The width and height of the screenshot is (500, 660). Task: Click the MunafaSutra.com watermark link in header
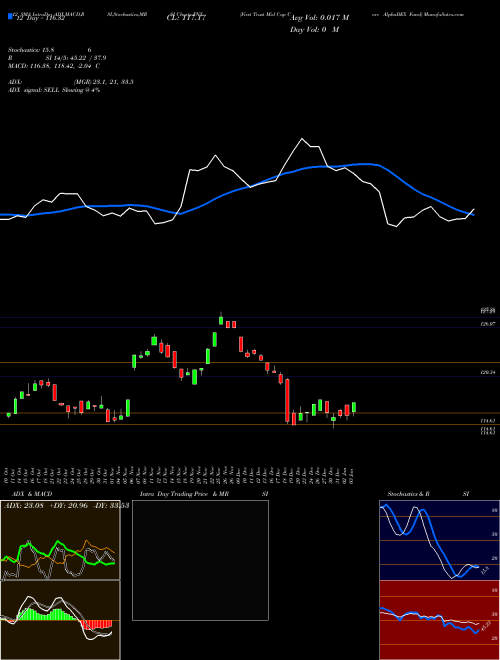pyautogui.click(x=444, y=14)
